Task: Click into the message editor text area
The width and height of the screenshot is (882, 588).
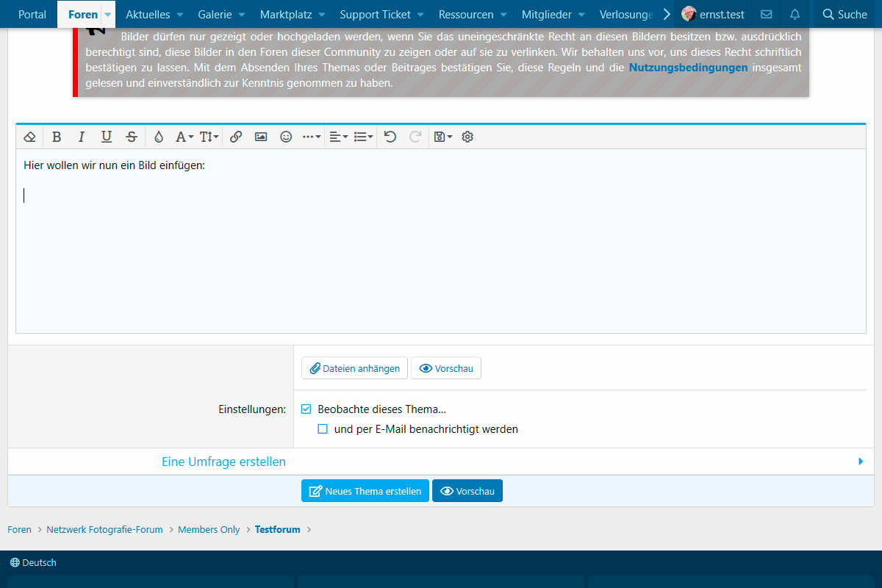Action: 441,241
